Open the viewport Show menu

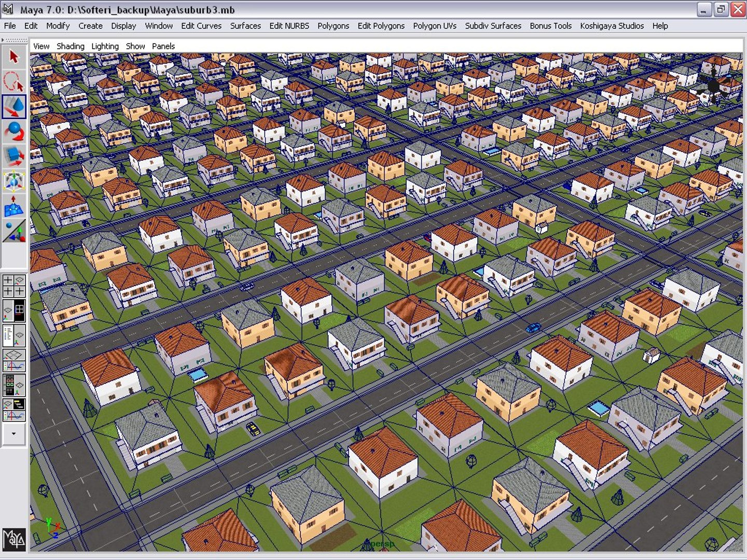(x=135, y=46)
